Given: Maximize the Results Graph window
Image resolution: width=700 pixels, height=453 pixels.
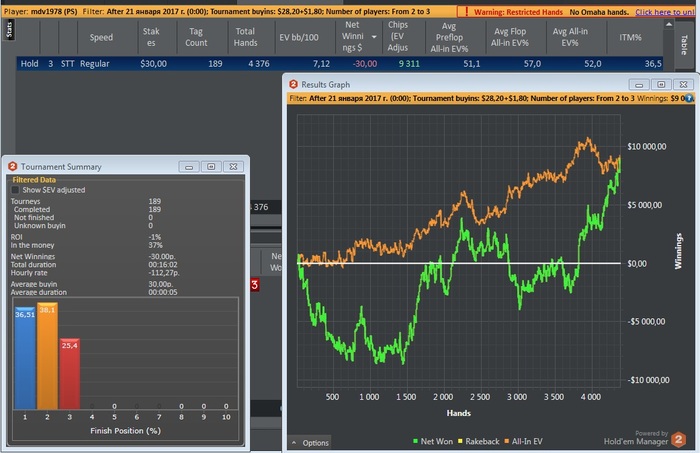Looking at the screenshot, I should pos(661,84).
